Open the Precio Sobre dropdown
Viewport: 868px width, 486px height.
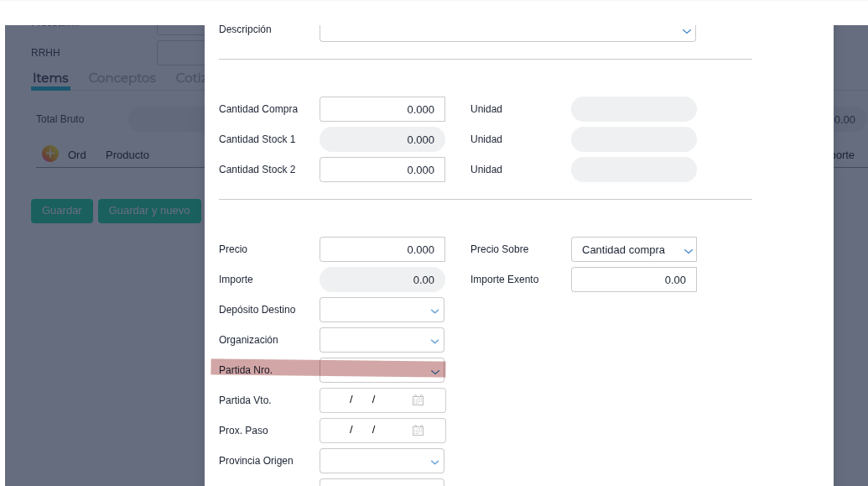coord(688,250)
